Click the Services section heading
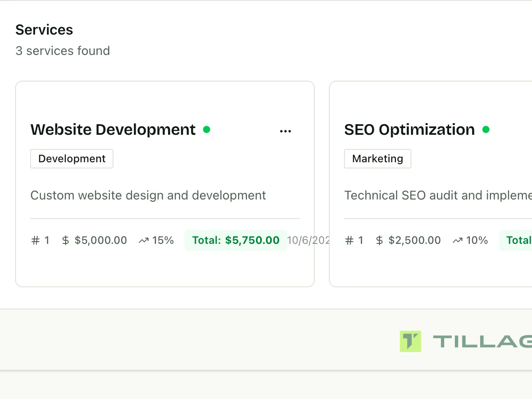This screenshot has height=399, width=532. pos(44,30)
